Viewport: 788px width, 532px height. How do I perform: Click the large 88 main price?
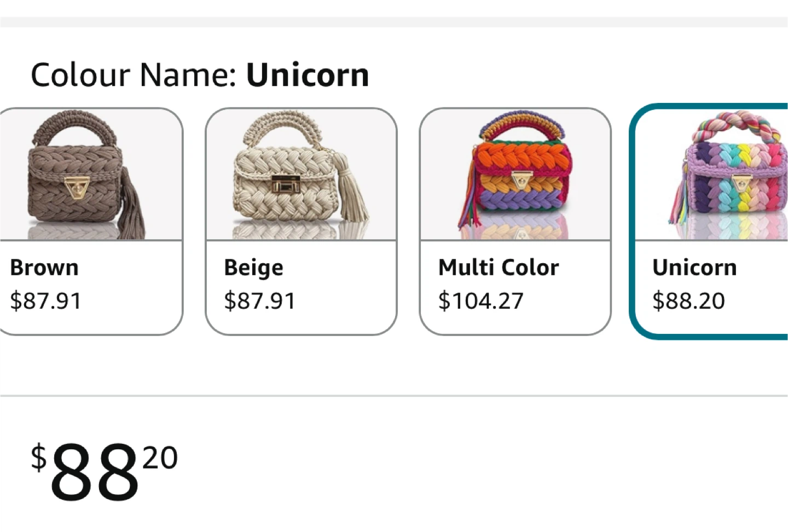pyautogui.click(x=94, y=472)
